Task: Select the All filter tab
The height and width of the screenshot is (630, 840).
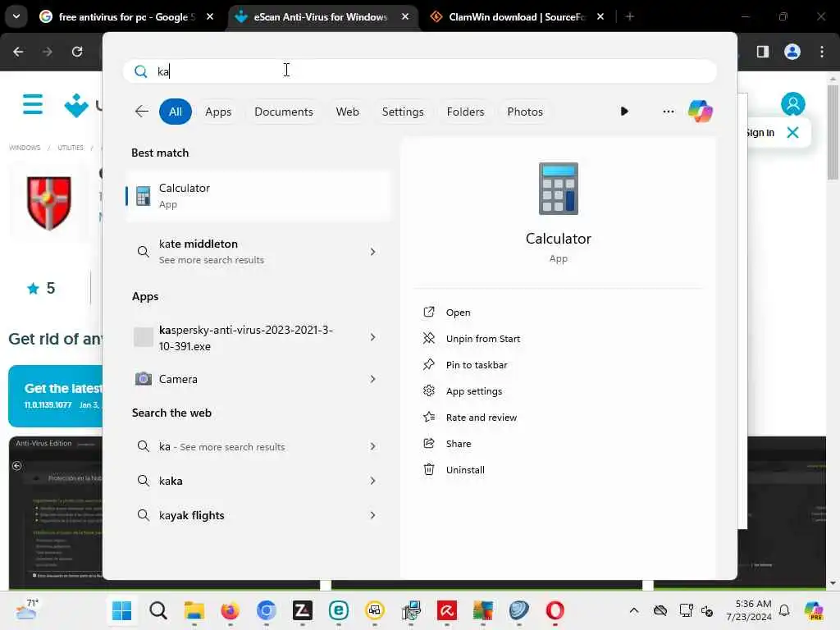Action: tap(176, 112)
